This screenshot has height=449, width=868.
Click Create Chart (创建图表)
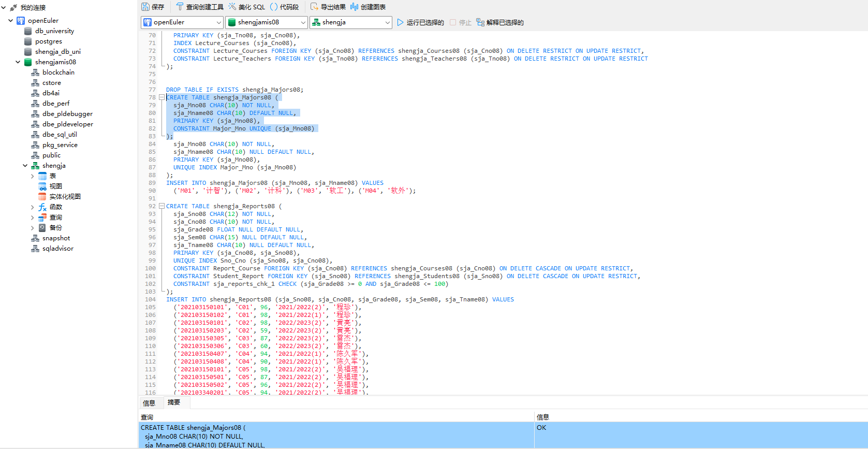click(x=368, y=7)
